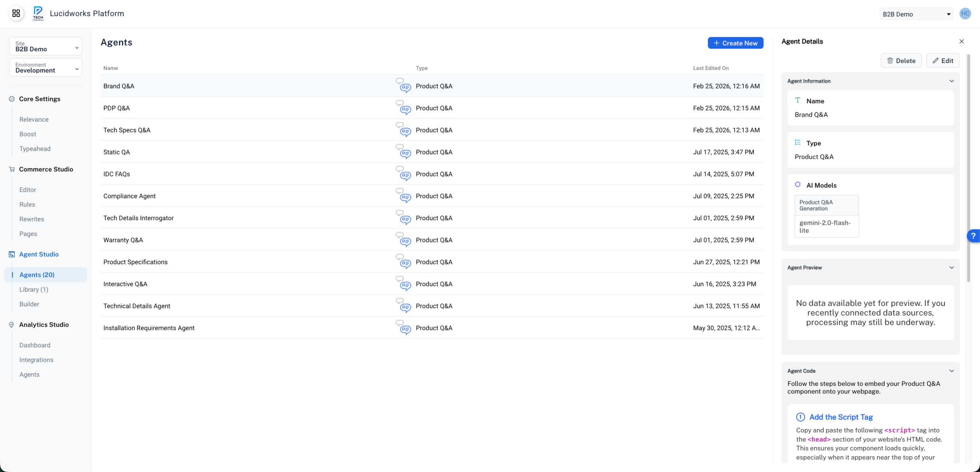This screenshot has width=980, height=472.
Task: Select the Warranty Q&A agent row
Action: (432, 240)
